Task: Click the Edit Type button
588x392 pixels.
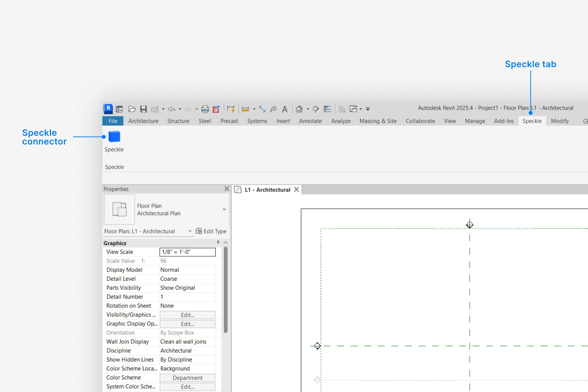Action: tap(211, 231)
